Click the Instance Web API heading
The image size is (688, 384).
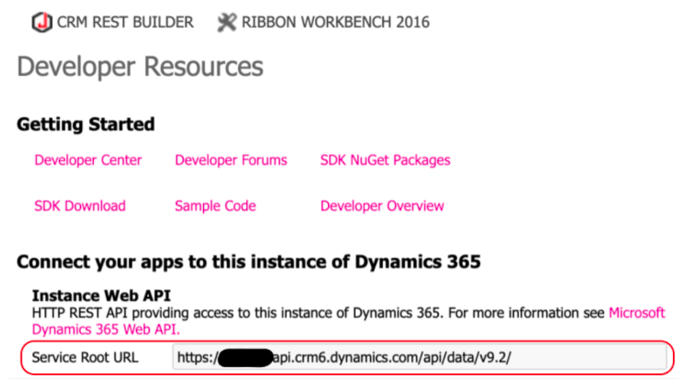click(x=101, y=296)
